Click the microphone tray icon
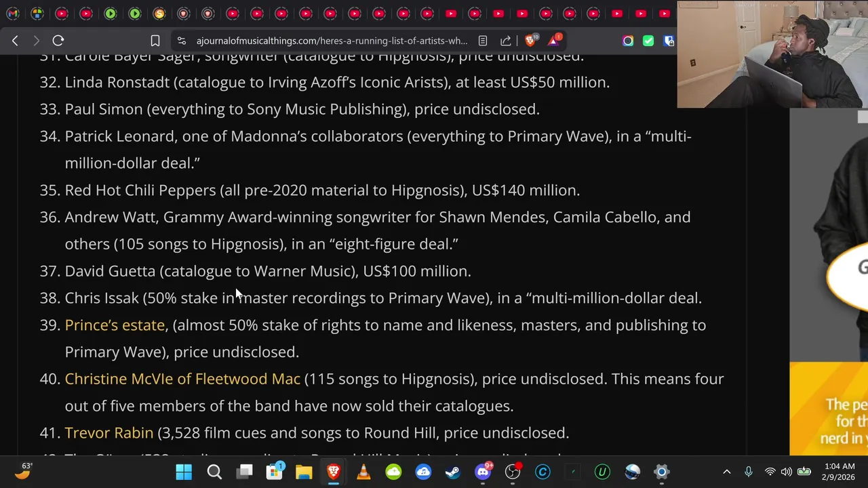 click(749, 472)
